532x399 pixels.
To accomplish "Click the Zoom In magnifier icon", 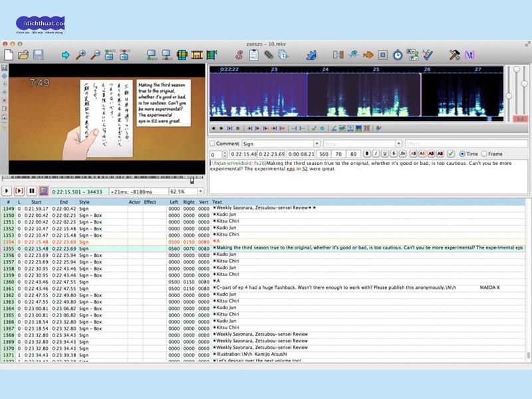I will (x=80, y=55).
